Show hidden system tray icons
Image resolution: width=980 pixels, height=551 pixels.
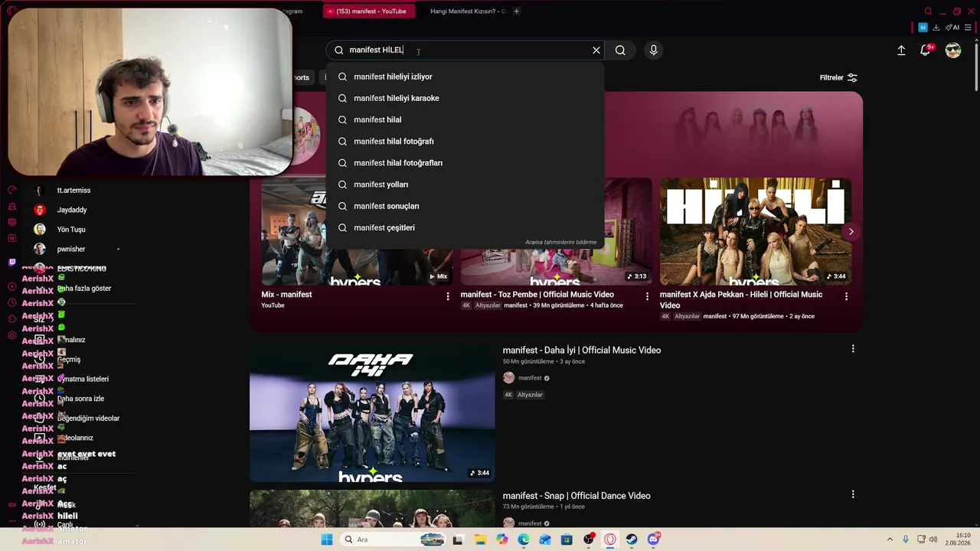coord(889,540)
